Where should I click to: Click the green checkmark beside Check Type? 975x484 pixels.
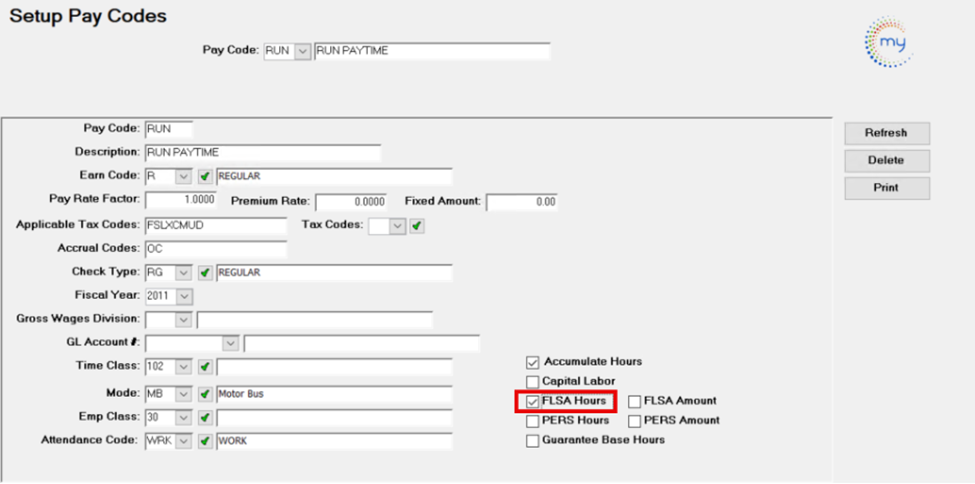coord(204,272)
